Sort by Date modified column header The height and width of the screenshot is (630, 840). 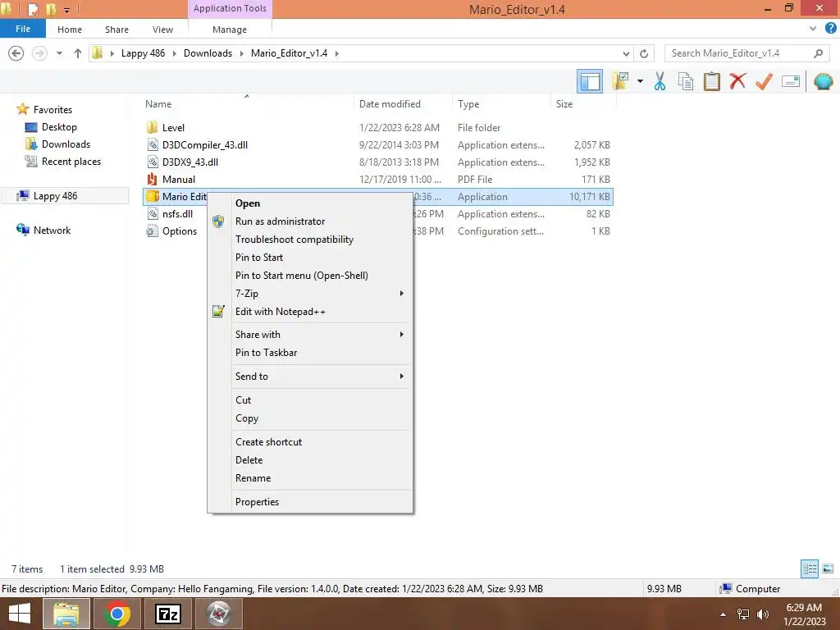click(x=390, y=104)
